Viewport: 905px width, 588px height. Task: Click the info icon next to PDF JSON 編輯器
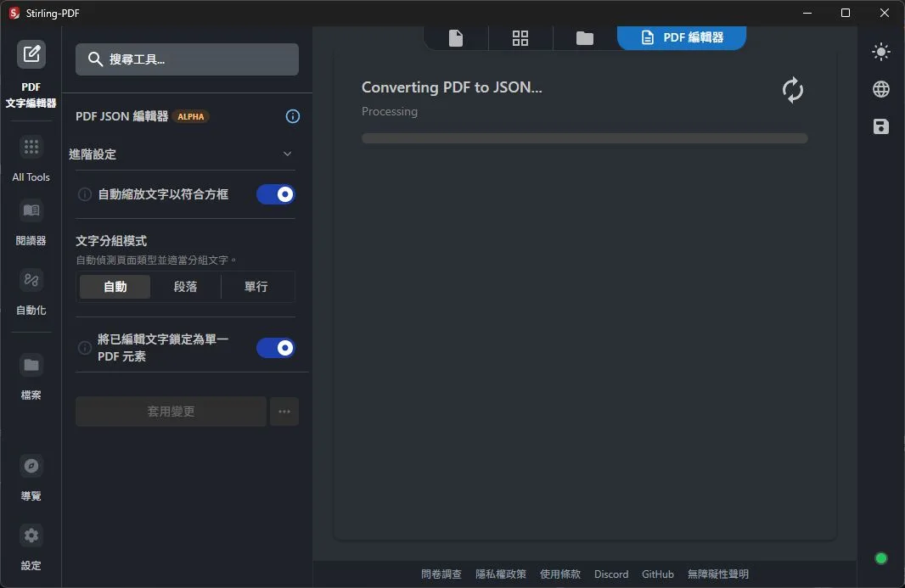(293, 116)
